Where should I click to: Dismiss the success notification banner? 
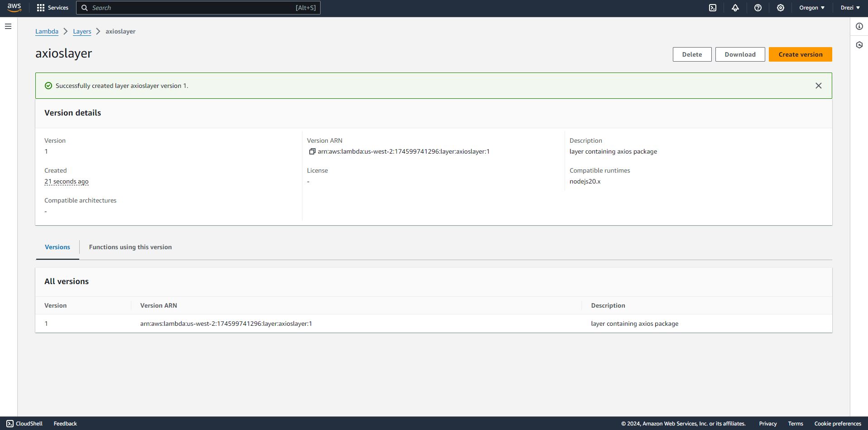click(x=819, y=86)
